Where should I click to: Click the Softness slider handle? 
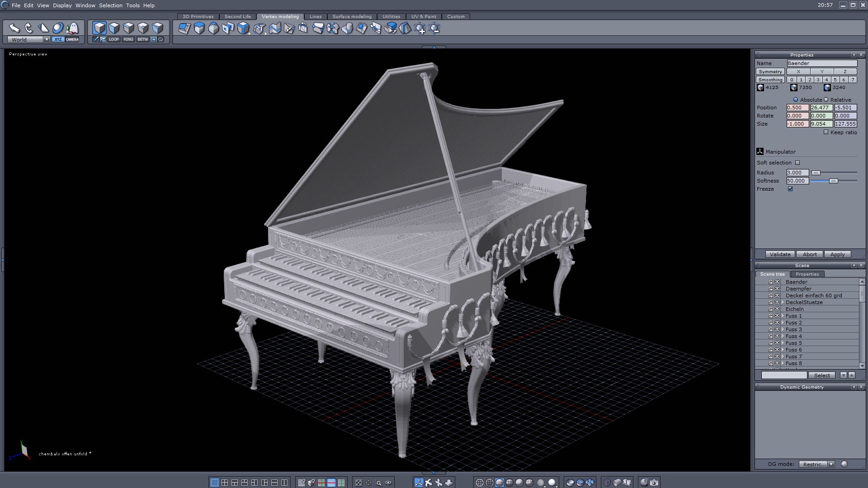(x=833, y=181)
